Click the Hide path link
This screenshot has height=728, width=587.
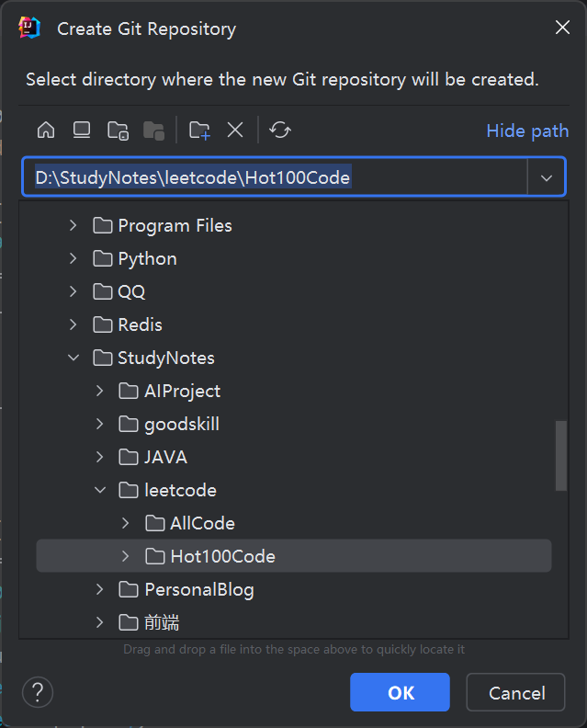click(526, 131)
